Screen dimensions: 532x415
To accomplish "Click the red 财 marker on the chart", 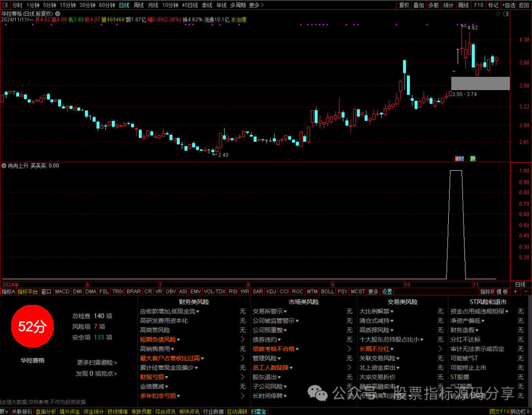I will pos(461,159).
